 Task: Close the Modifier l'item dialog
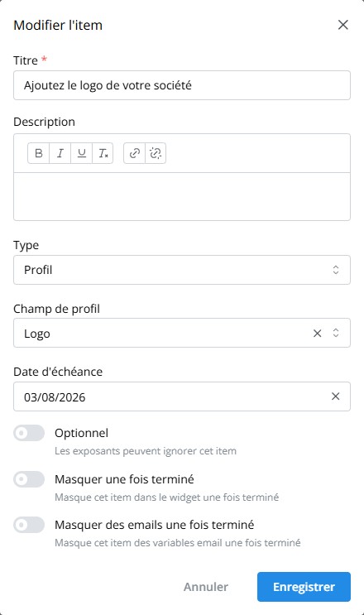[342, 25]
